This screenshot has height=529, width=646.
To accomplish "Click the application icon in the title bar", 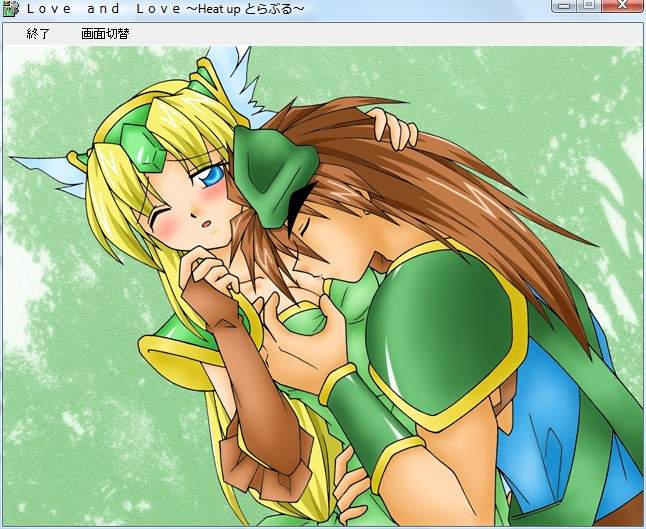I will [10, 9].
